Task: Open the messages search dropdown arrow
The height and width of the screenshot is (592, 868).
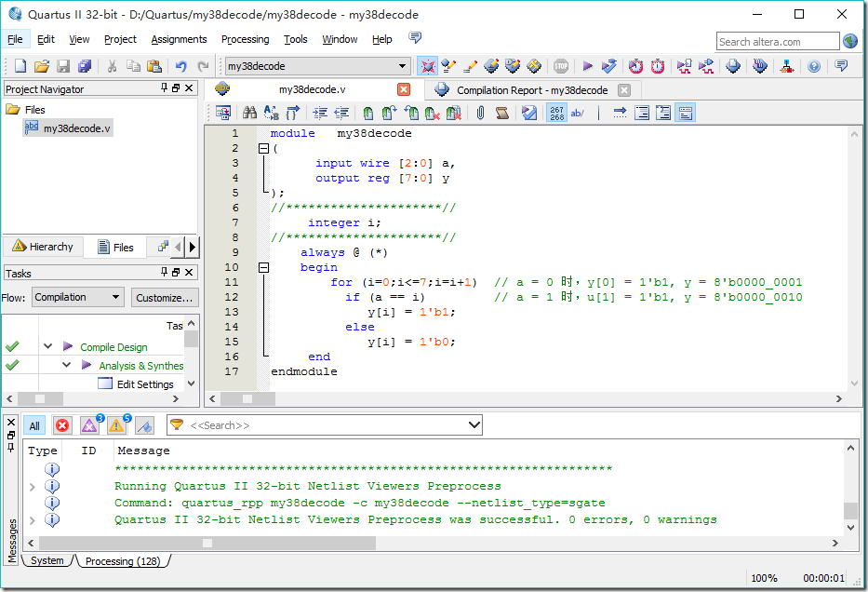Action: 474,425
